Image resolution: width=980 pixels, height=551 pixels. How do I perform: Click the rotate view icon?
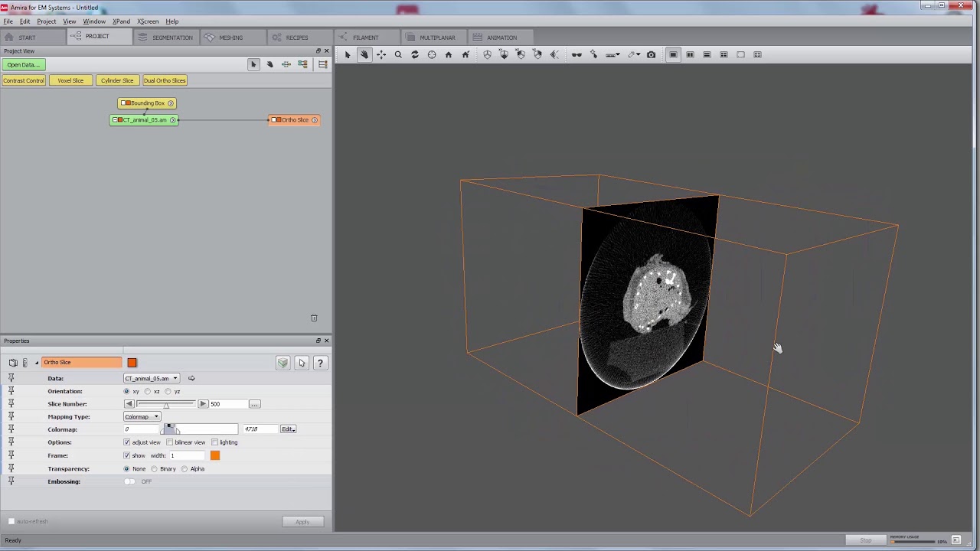pyautogui.click(x=415, y=54)
